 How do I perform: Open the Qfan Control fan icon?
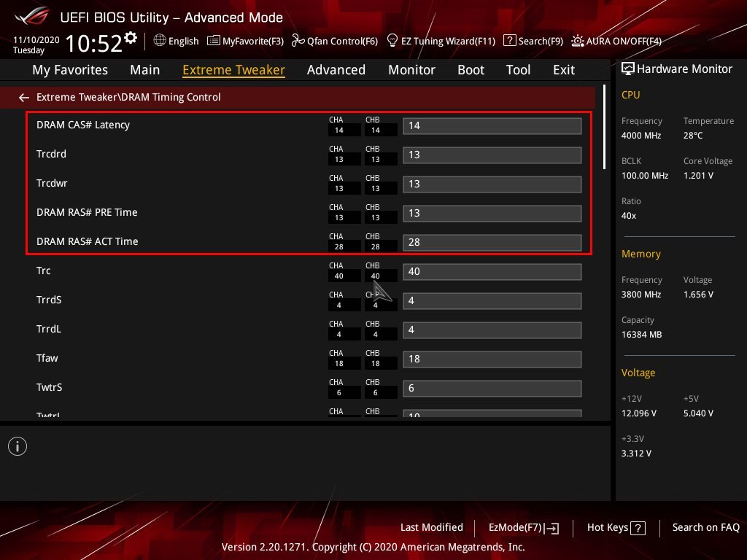coord(298,41)
